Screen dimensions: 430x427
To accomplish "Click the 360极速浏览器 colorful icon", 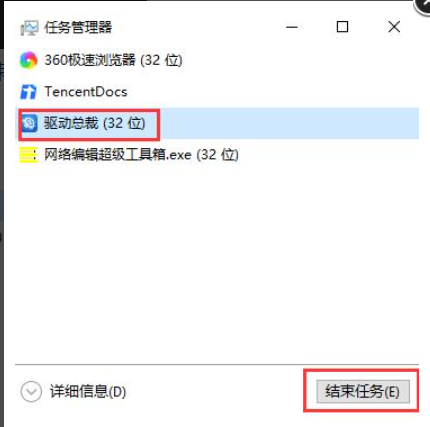I will 28,60.
